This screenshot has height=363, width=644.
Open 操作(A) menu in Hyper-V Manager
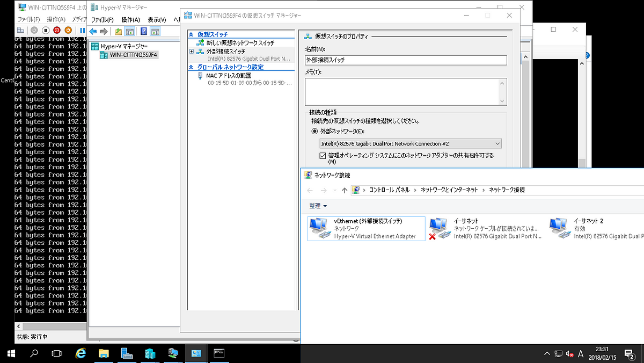tap(130, 19)
